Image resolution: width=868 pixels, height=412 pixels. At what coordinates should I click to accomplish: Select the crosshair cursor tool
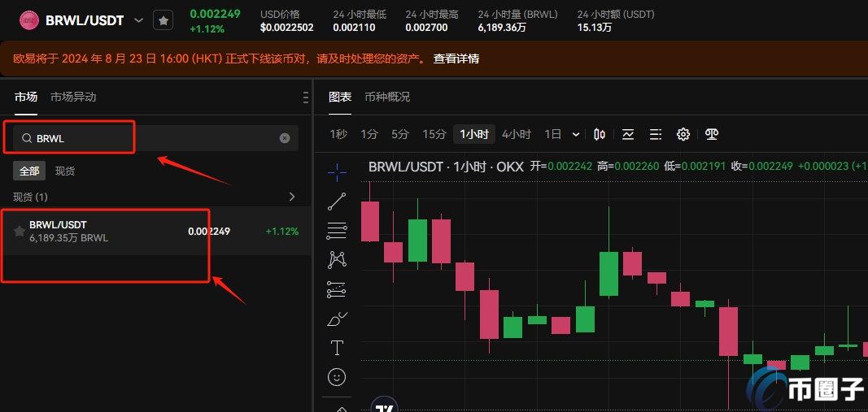(337, 172)
